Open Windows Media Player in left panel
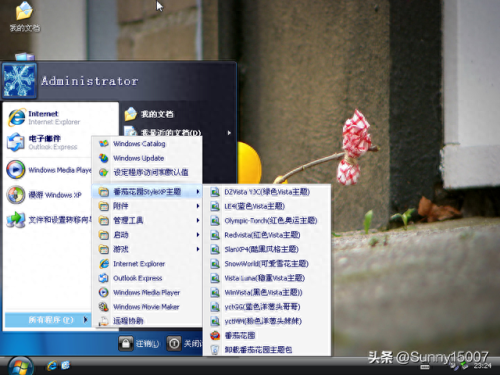This screenshot has height=375, width=500. [49, 170]
